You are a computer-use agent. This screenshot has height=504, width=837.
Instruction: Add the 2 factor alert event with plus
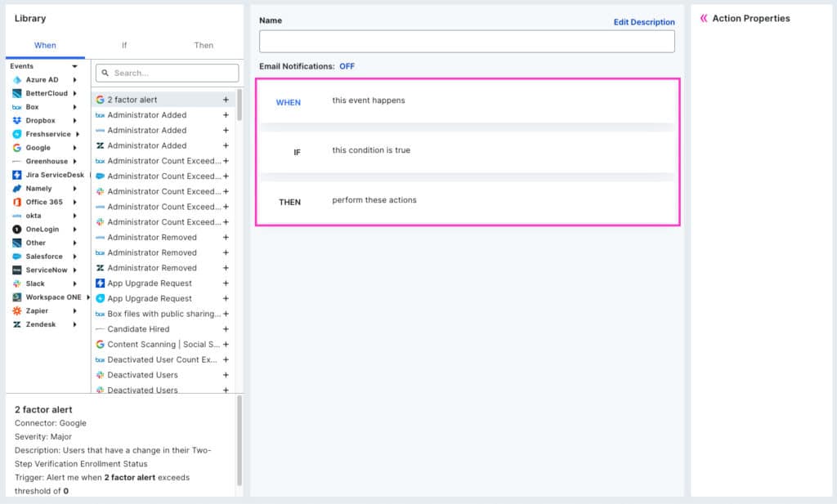click(x=226, y=100)
